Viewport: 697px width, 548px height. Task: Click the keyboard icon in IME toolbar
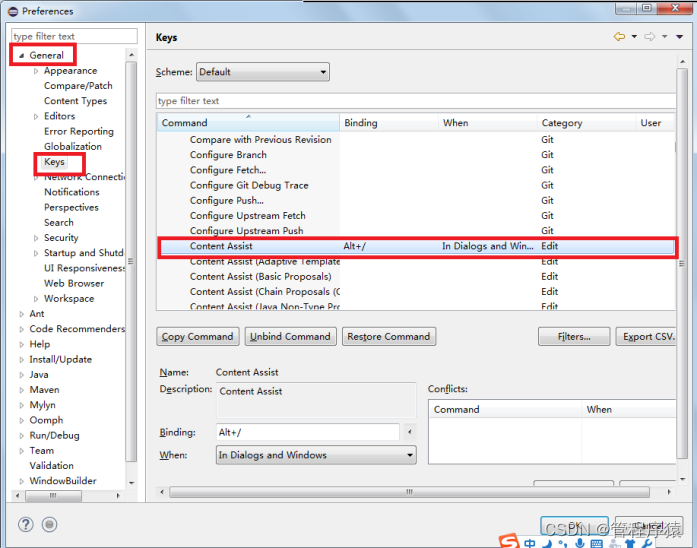point(597,544)
